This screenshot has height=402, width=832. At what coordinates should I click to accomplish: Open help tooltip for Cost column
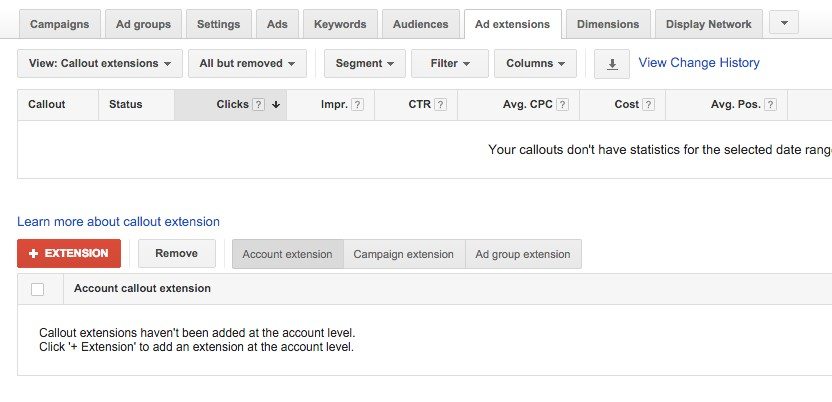648,104
